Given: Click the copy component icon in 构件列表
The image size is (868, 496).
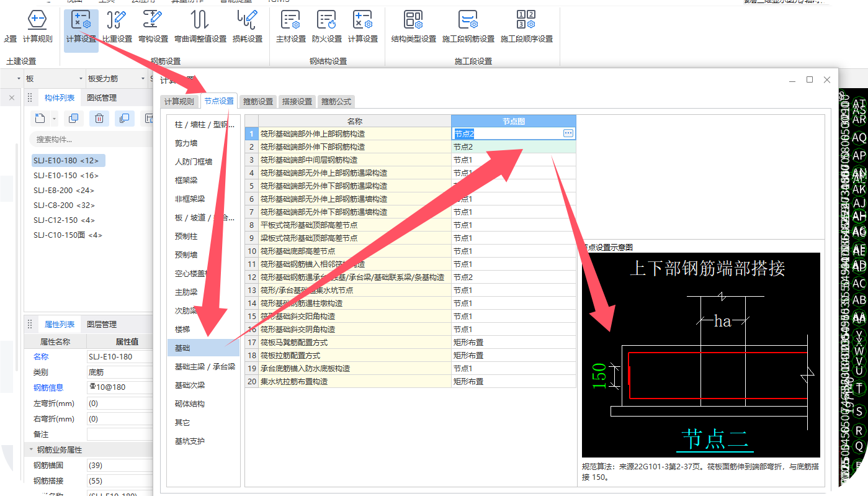Looking at the screenshot, I should click(73, 118).
